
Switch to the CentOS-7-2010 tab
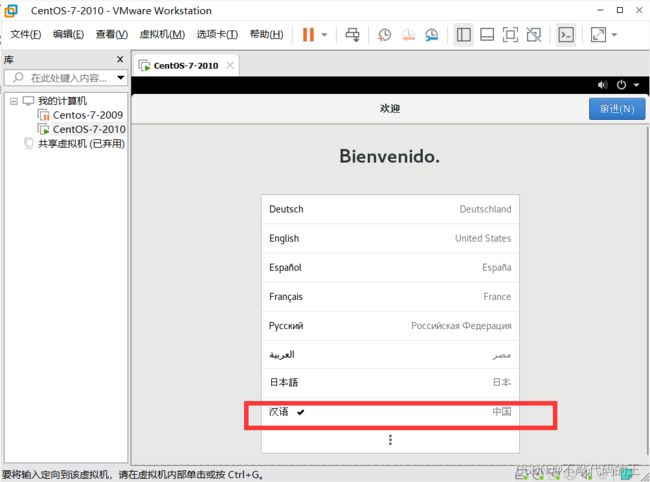pos(186,65)
